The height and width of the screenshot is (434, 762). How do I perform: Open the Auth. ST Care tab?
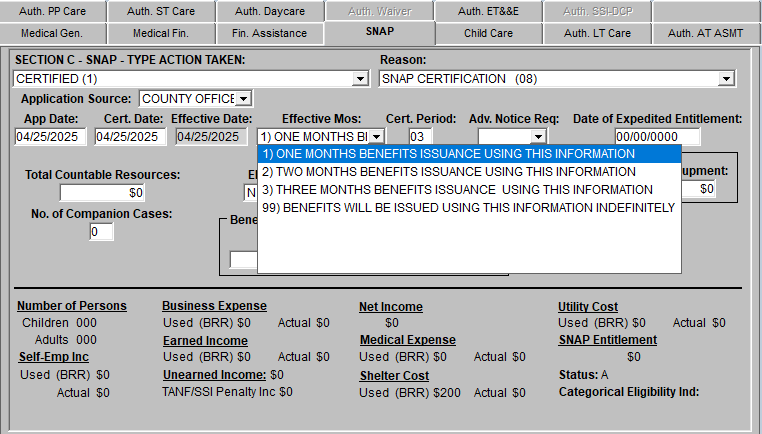[161, 11]
